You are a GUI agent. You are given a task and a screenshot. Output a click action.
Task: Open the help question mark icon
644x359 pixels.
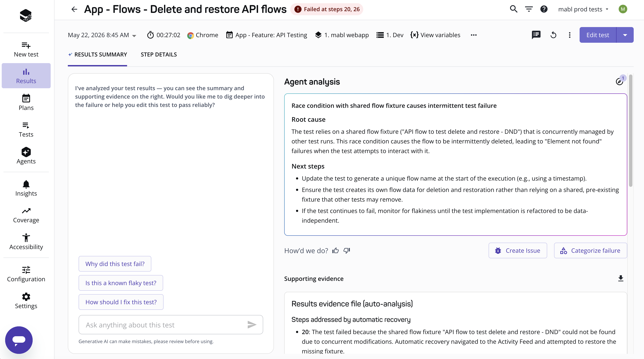coord(544,9)
